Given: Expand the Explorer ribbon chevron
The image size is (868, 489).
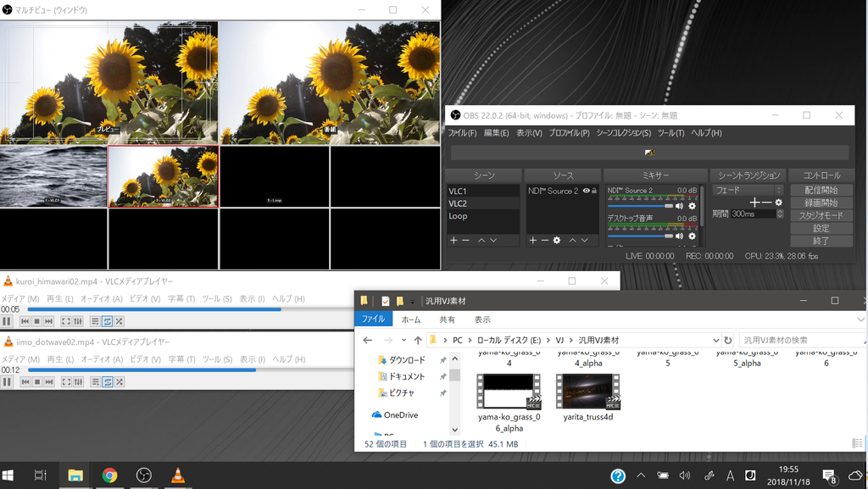Looking at the screenshot, I should tap(860, 320).
